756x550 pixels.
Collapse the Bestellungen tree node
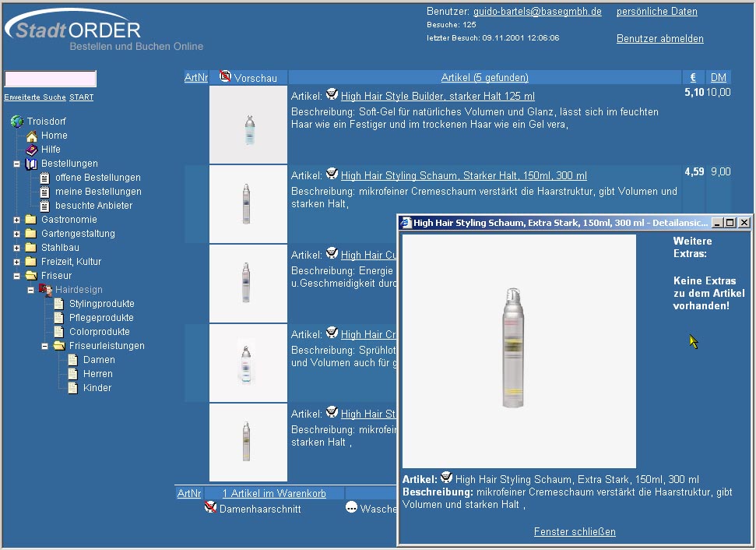17,164
